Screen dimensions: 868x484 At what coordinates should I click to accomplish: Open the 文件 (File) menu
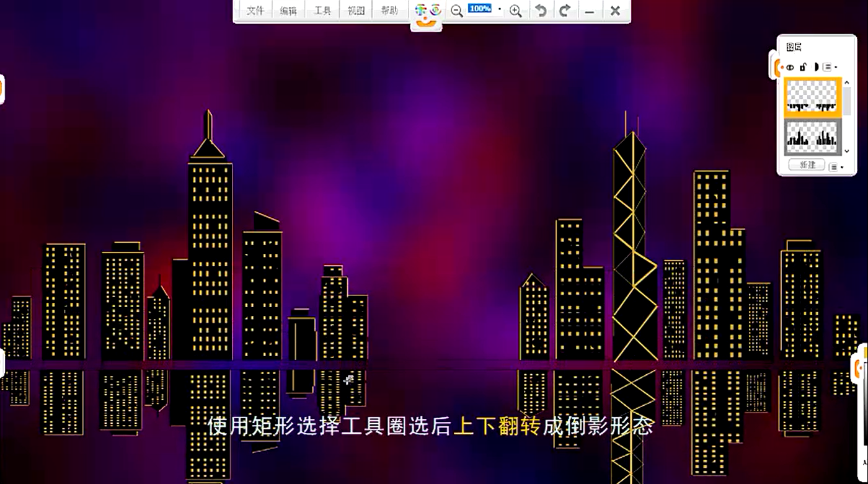pos(255,11)
